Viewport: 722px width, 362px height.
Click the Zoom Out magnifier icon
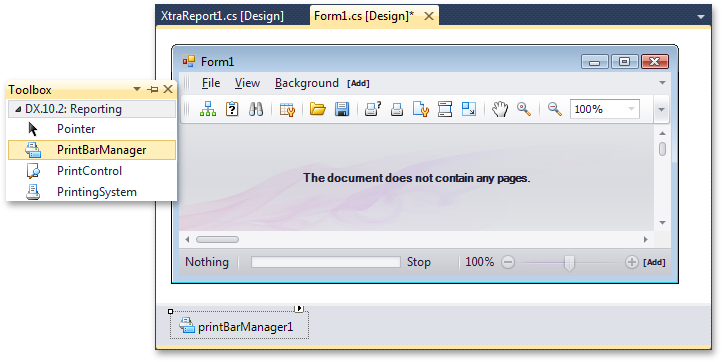(x=554, y=109)
